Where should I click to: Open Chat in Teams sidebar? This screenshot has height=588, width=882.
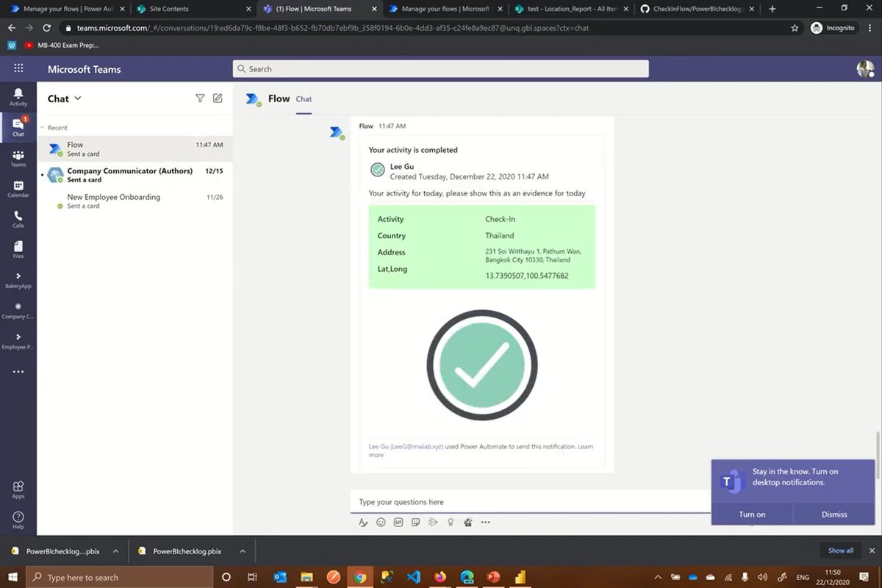(18, 126)
